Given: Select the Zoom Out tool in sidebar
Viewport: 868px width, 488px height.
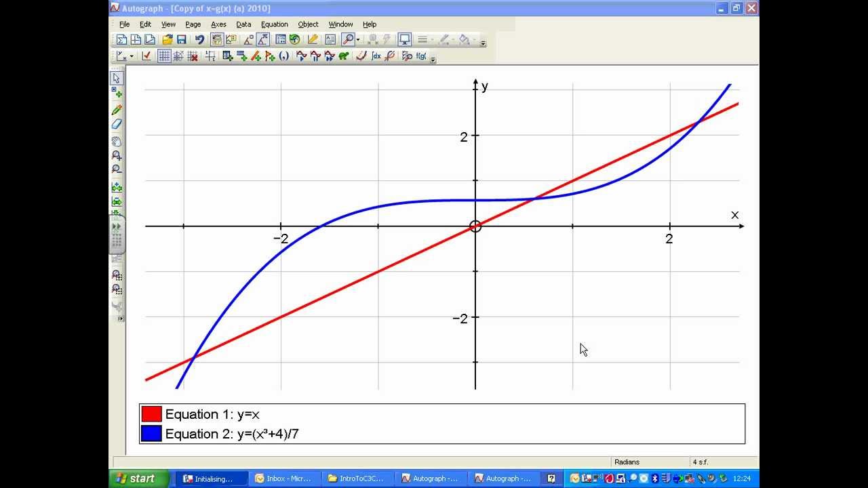Looking at the screenshot, I should coord(116,169).
